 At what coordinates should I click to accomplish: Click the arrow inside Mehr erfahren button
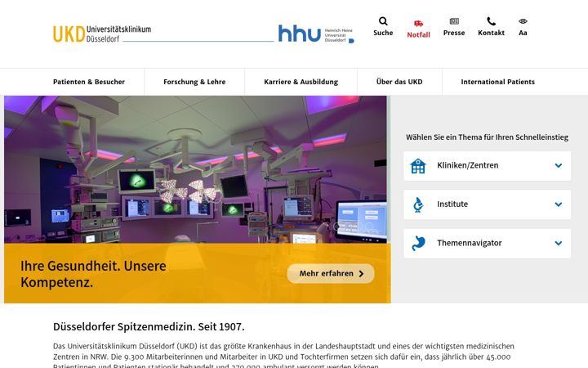click(361, 274)
